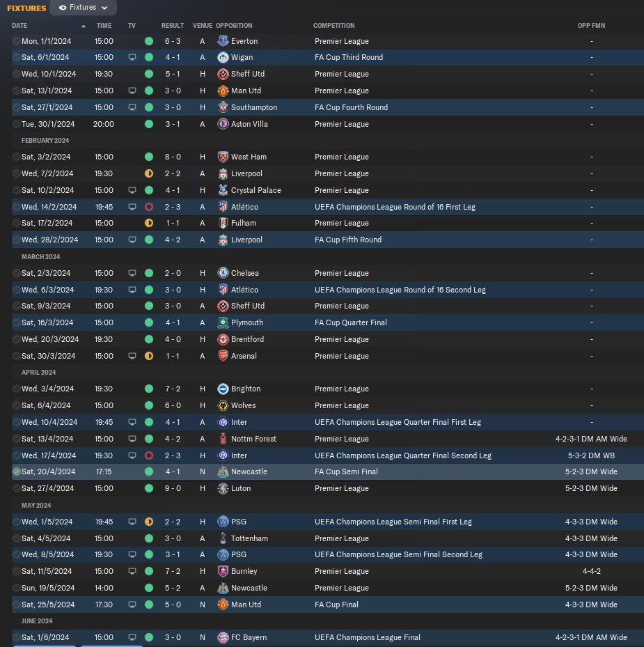Viewport: 644px width, 647px height.
Task: Click the Crystal Palace club badge
Action: [x=223, y=190]
